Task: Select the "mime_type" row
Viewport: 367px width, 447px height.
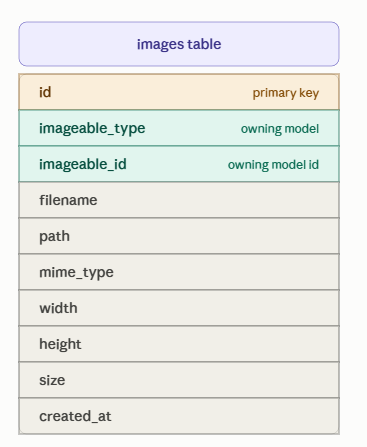Action: [x=179, y=272]
